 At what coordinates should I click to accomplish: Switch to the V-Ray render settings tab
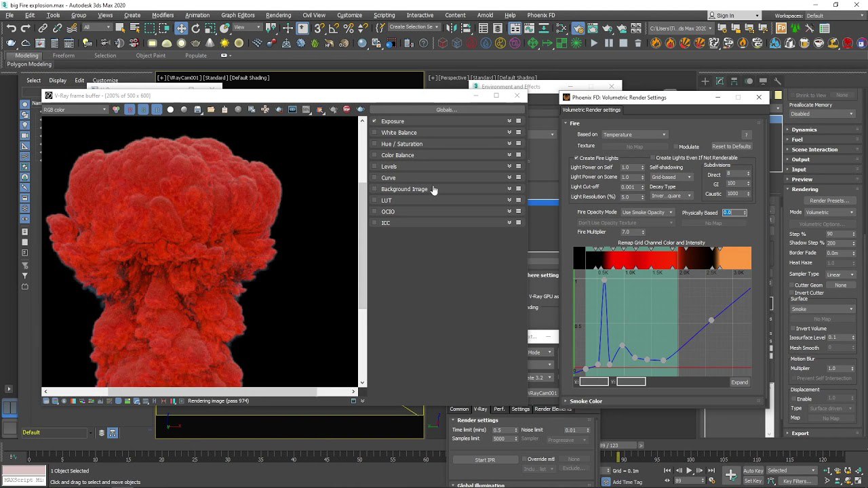pyautogui.click(x=480, y=409)
